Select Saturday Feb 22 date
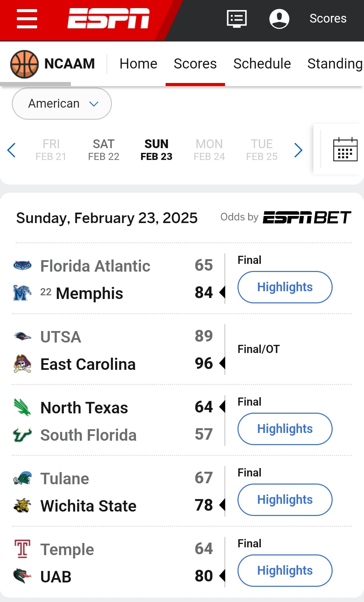Image resolution: width=364 pixels, height=602 pixels. (x=104, y=150)
